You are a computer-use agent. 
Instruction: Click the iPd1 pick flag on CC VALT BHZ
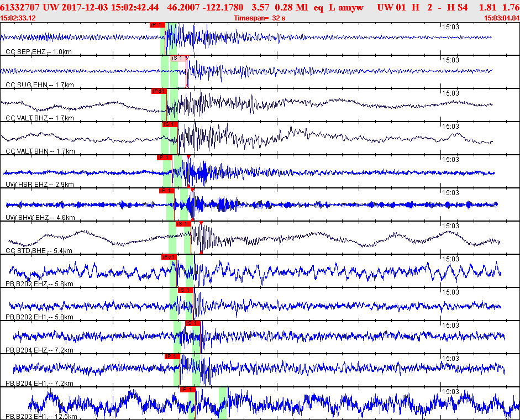pyautogui.click(x=159, y=91)
